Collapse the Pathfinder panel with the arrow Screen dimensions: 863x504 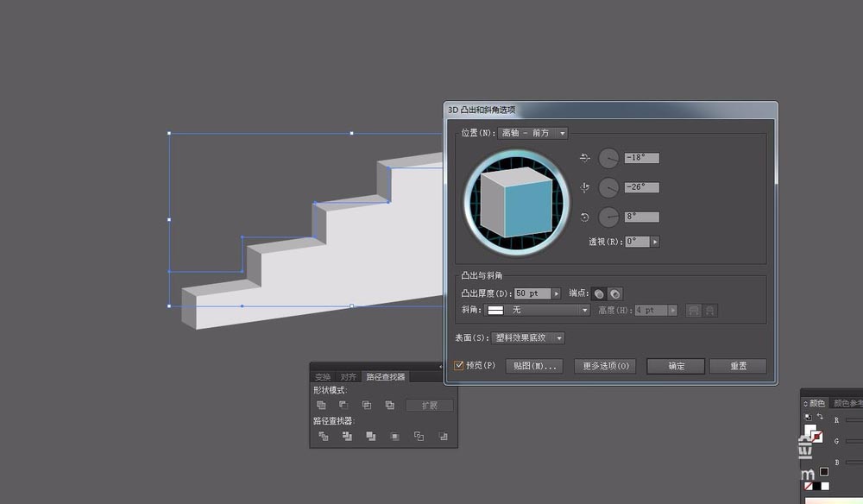coord(440,367)
